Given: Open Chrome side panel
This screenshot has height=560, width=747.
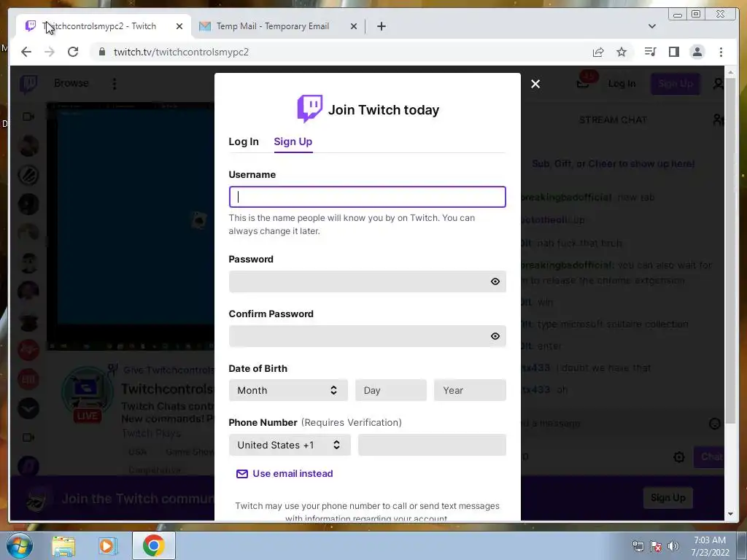Looking at the screenshot, I should (x=673, y=52).
